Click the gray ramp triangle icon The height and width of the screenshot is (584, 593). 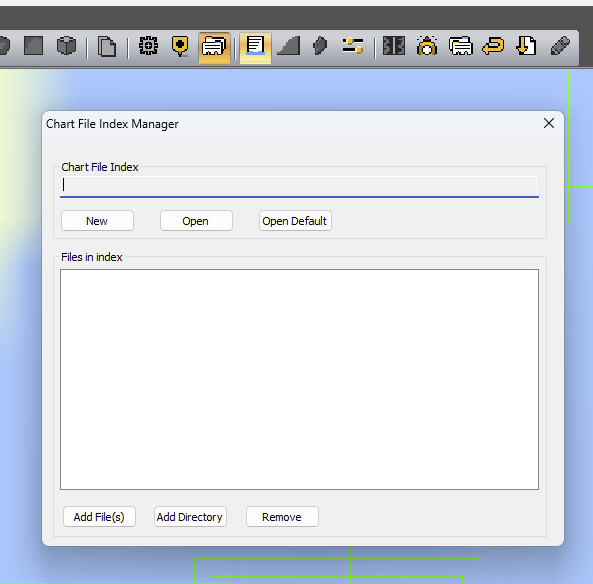[x=289, y=46]
